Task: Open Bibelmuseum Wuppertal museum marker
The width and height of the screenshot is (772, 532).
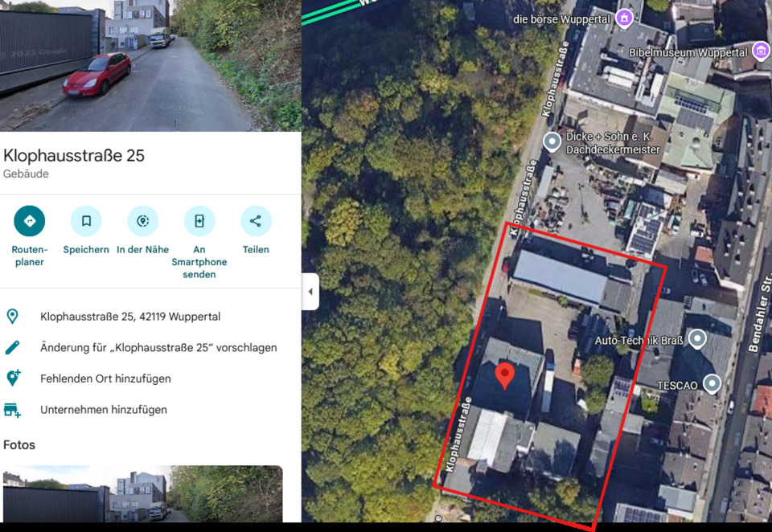Action: (x=760, y=52)
